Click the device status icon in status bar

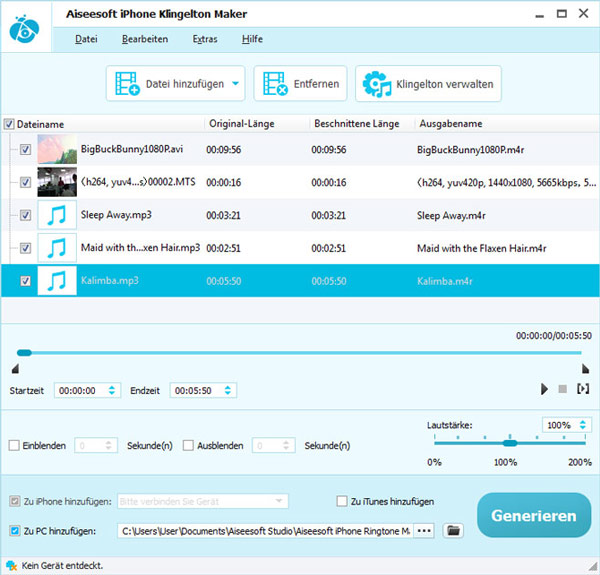point(11,565)
